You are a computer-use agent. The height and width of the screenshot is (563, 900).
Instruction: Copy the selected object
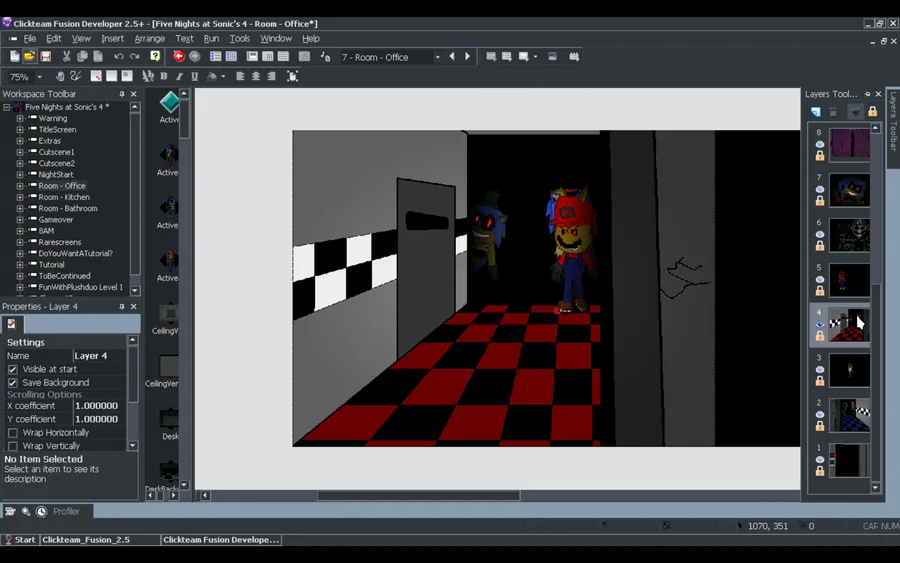[82, 56]
